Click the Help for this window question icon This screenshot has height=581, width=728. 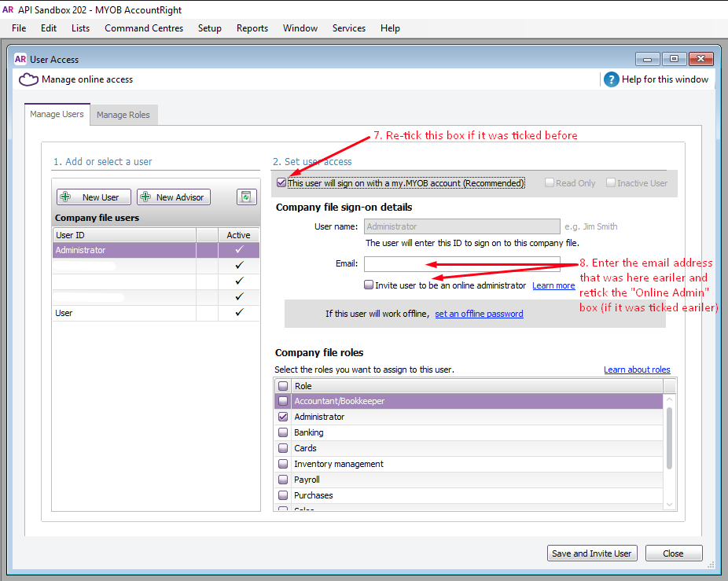point(611,79)
